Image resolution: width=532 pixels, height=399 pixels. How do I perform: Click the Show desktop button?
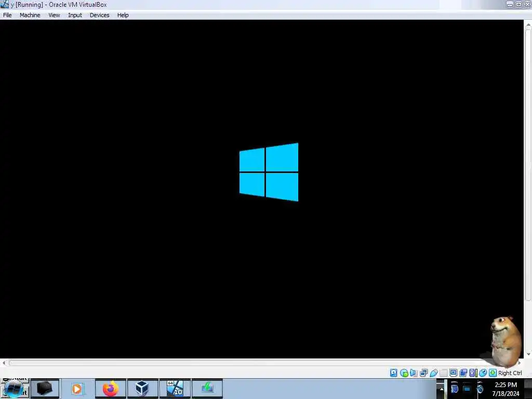pyautogui.click(x=528, y=389)
